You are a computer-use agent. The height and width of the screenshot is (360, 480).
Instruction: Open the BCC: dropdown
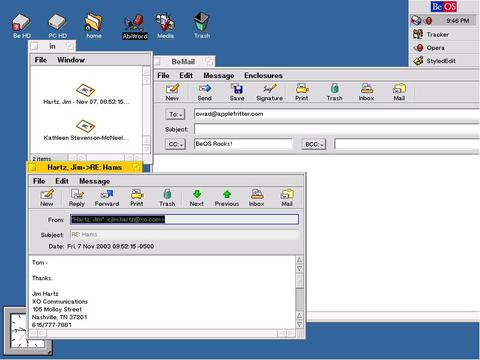point(313,144)
